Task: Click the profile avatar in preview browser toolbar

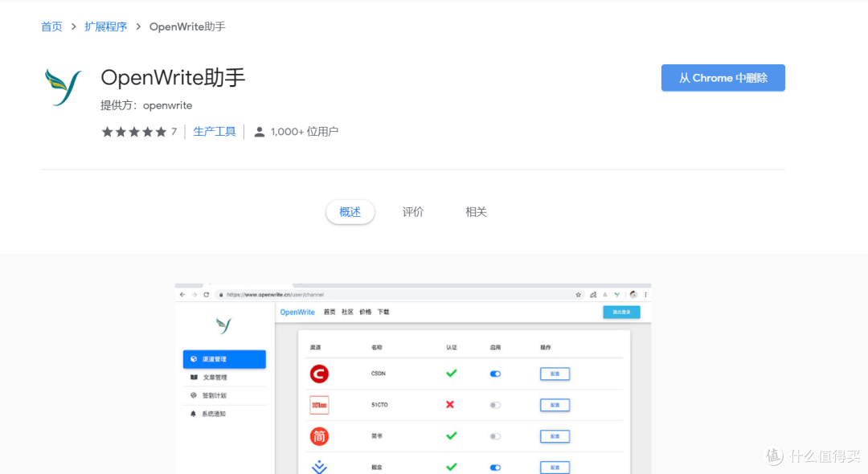Action: tap(633, 295)
